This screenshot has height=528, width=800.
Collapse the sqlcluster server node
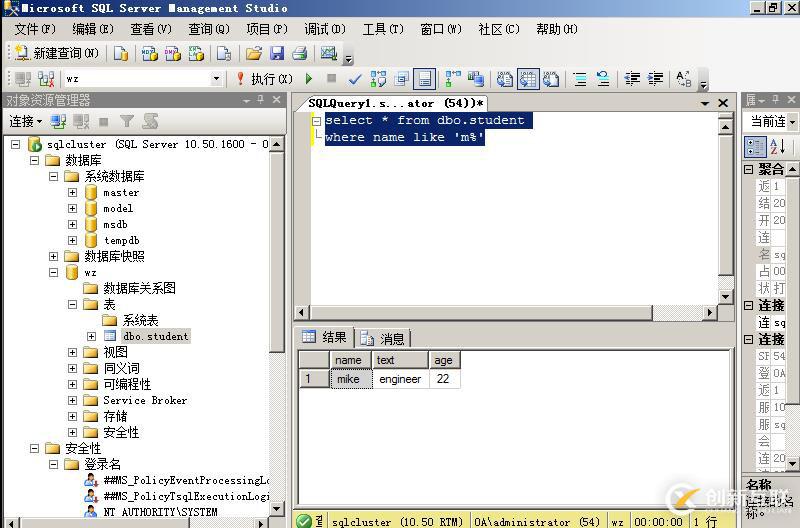15,144
